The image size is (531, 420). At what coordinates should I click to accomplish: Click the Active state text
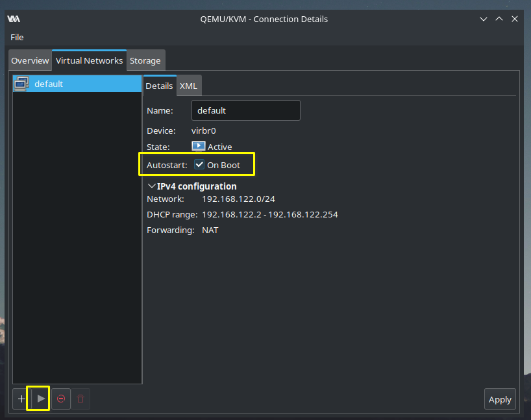[x=220, y=147]
